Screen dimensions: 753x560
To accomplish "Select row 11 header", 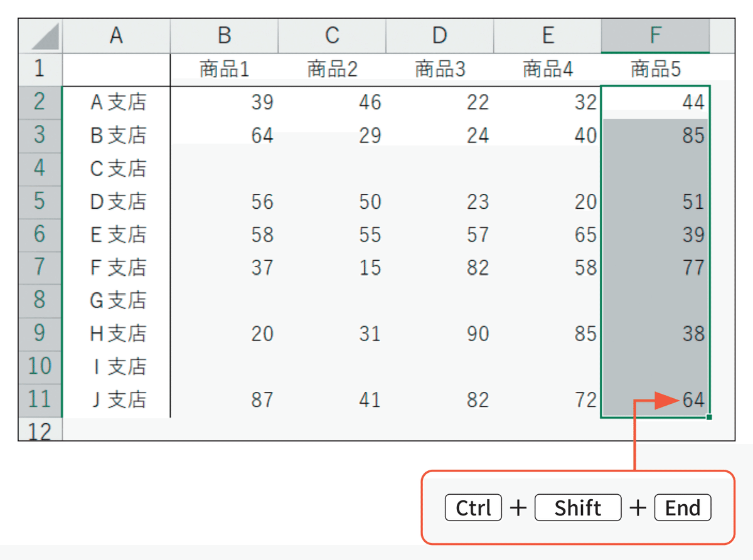I will pyautogui.click(x=41, y=399).
